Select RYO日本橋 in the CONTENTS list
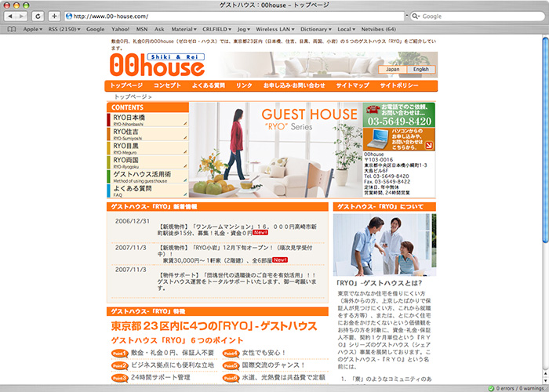549x392 pixels. coord(147,120)
